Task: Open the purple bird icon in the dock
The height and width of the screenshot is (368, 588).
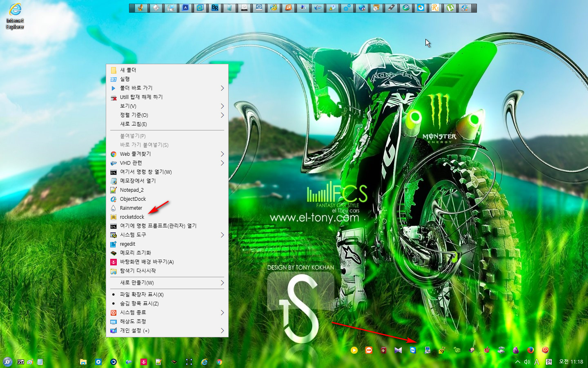Action: pos(516,350)
